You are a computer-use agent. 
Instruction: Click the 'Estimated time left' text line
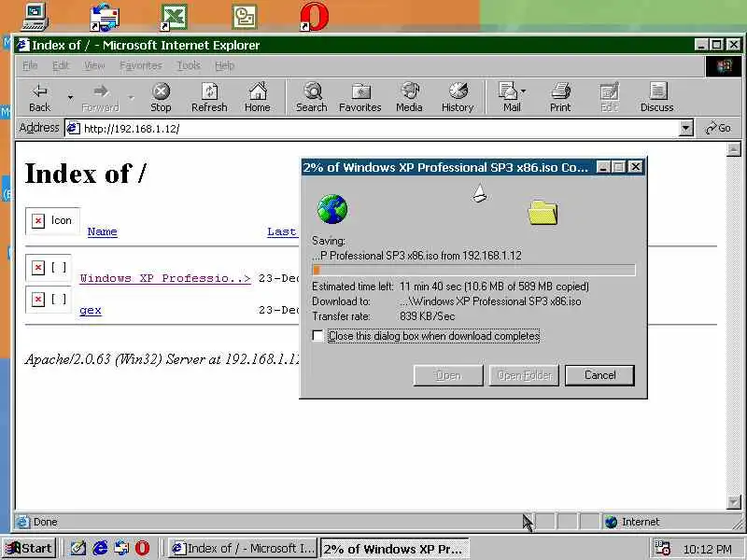tap(451, 287)
